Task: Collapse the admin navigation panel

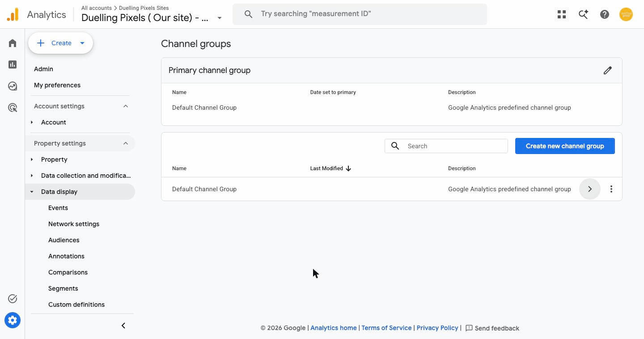Action: (x=123, y=326)
